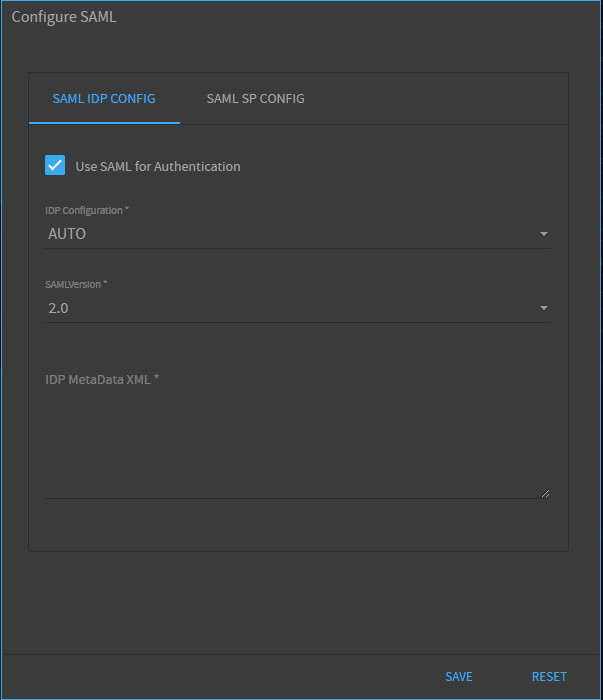The image size is (603, 700).
Task: Uncheck the Use SAML for Authentication checkbox
Action: pos(55,165)
